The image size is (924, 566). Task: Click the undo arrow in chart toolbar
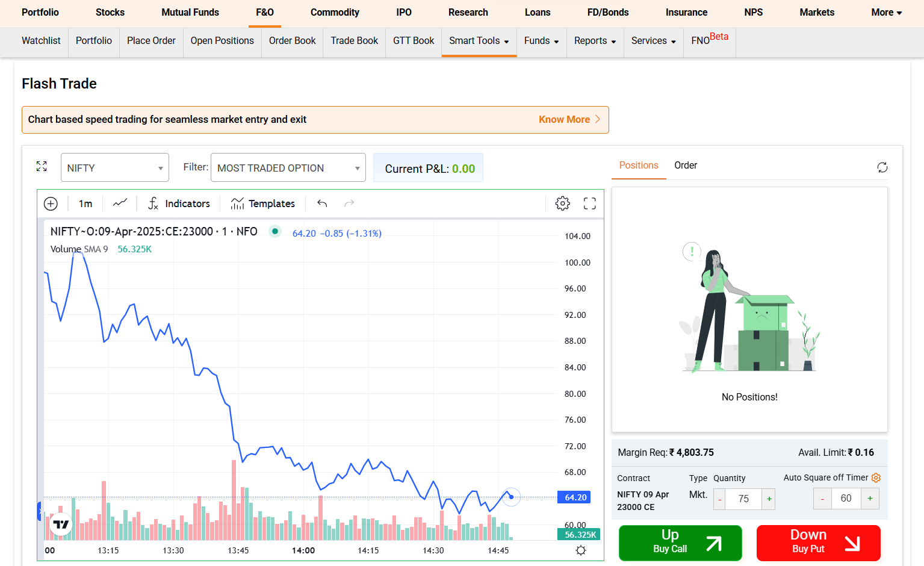(322, 204)
